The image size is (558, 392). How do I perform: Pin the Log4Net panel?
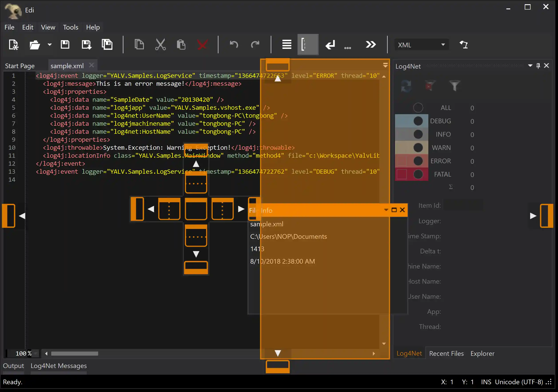tap(538, 66)
